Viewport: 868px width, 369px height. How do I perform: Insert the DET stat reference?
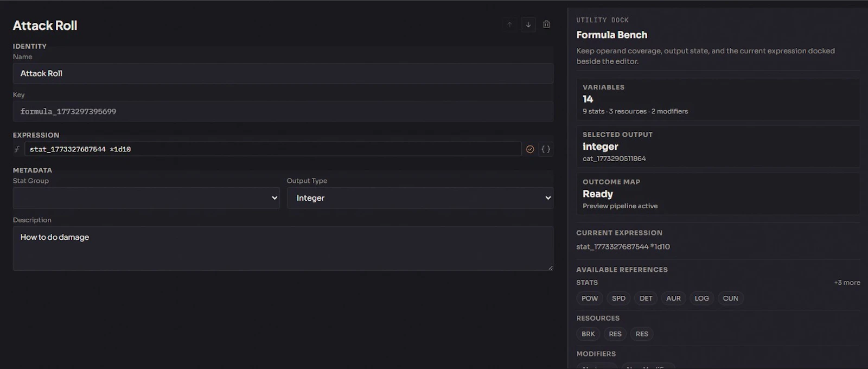tap(646, 298)
